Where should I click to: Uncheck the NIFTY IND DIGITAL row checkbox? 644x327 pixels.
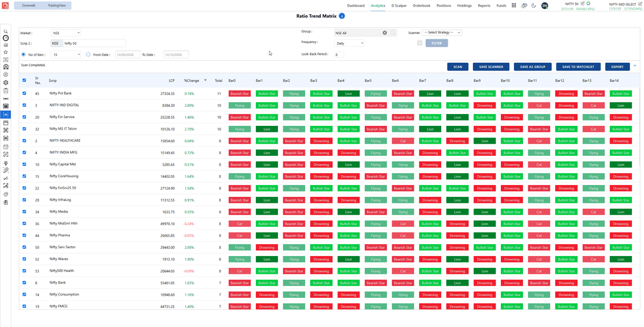[24, 105]
